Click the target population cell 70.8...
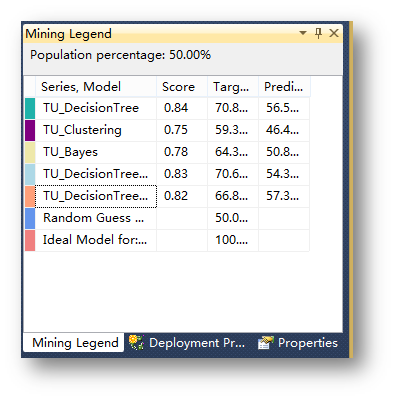The width and height of the screenshot is (395, 400). [233, 108]
